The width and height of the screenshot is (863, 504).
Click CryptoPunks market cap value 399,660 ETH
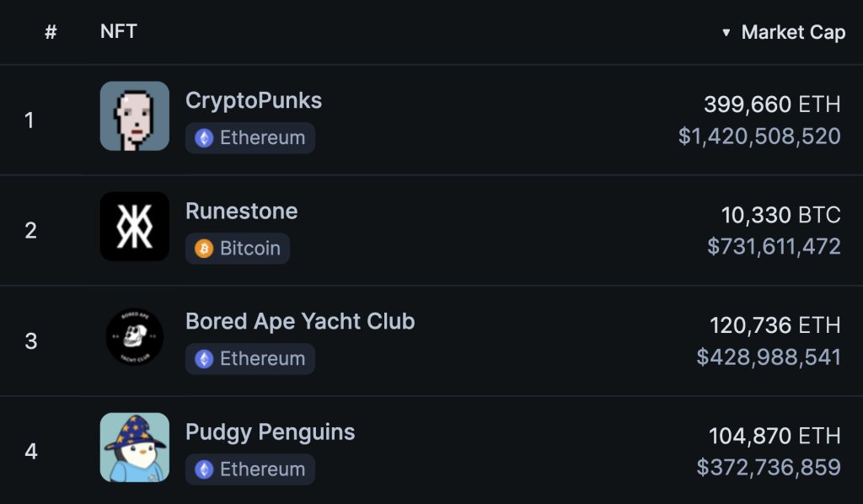coord(772,105)
